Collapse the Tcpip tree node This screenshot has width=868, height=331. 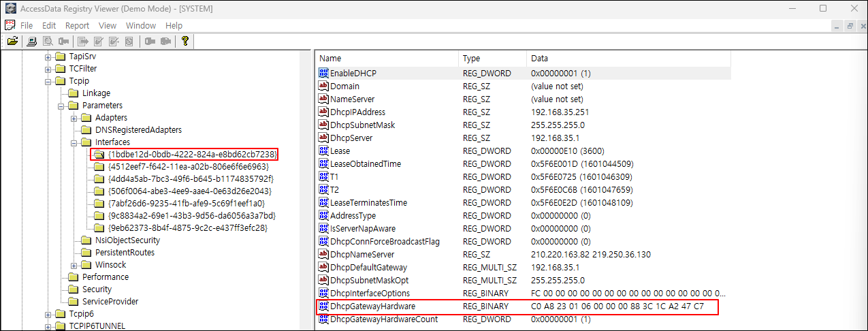(48, 81)
